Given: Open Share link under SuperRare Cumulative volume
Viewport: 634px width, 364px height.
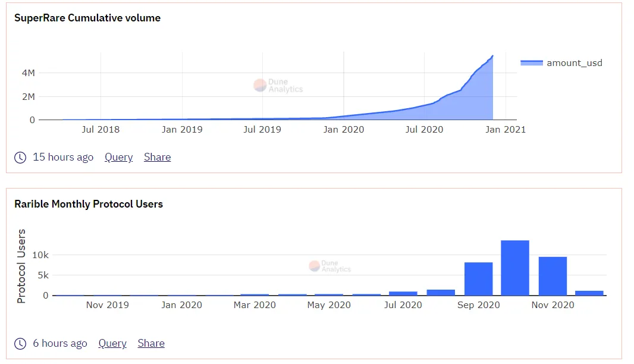Looking at the screenshot, I should 157,158.
